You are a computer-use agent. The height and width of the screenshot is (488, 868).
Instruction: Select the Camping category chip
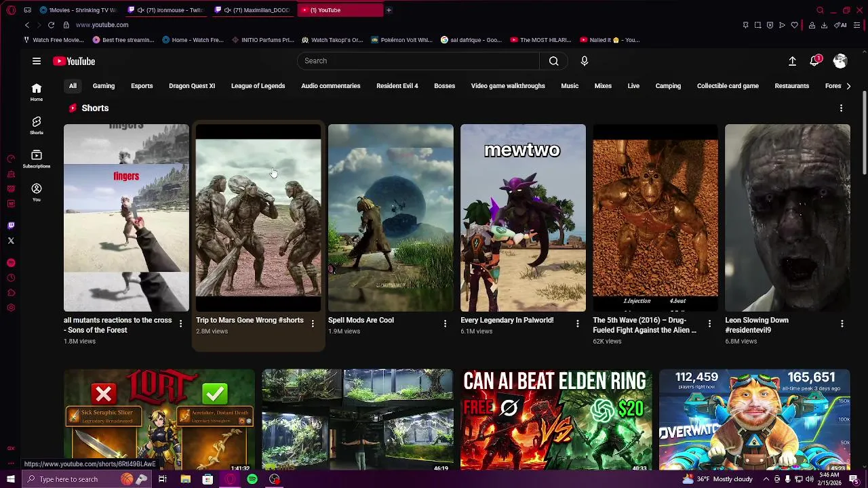point(668,86)
